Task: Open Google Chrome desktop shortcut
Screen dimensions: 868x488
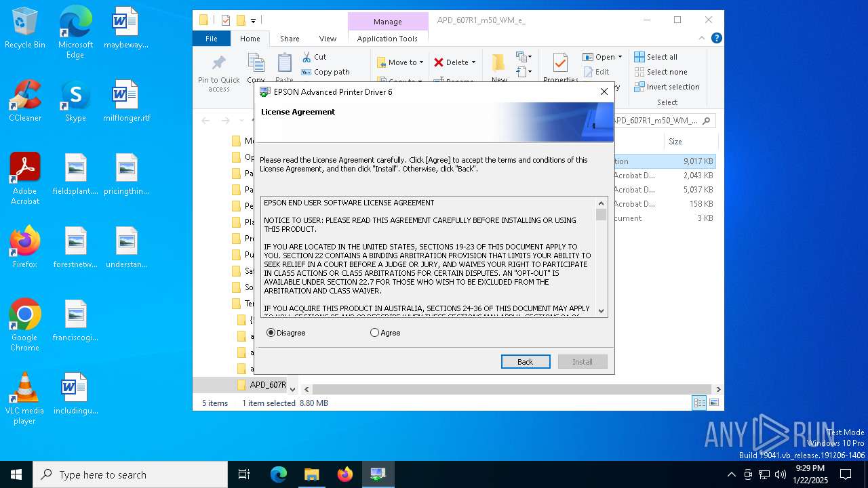Action: tap(25, 325)
